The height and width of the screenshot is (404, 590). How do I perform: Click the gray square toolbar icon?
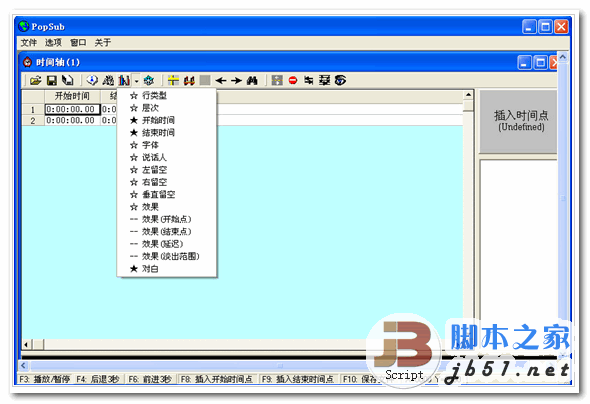tap(205, 80)
